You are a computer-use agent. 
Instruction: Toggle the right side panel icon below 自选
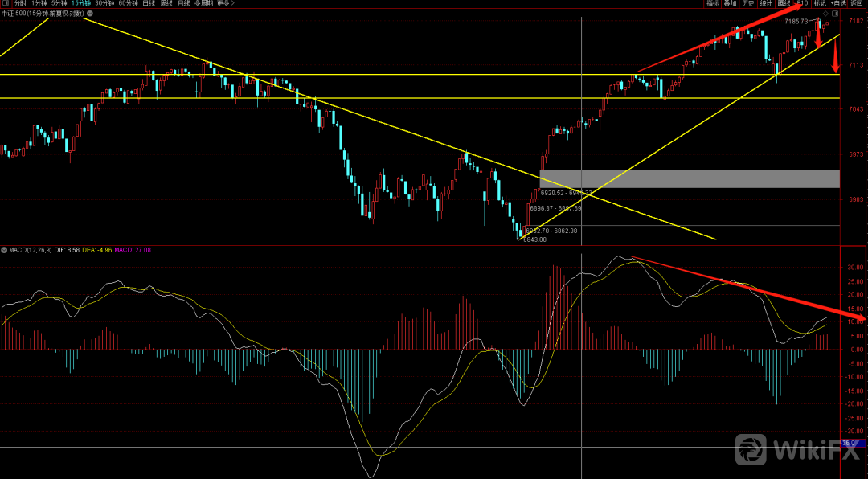(836, 14)
